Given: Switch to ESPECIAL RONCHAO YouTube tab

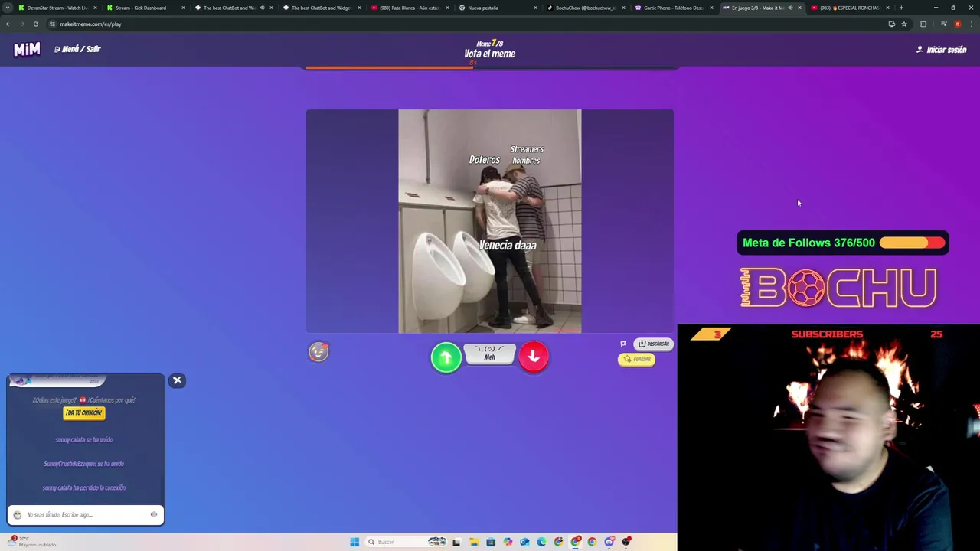Looking at the screenshot, I should pos(850,8).
